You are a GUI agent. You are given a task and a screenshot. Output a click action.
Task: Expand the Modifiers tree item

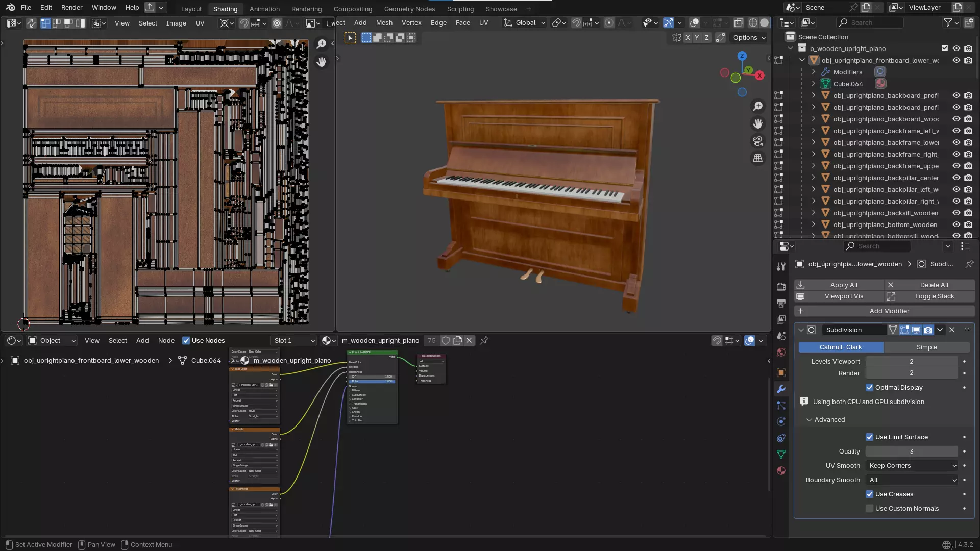click(814, 72)
